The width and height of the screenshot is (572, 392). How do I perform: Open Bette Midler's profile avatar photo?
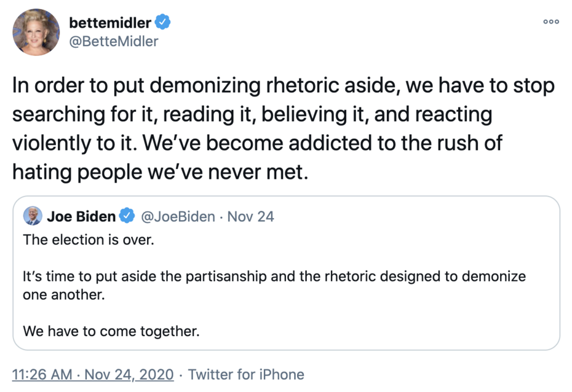click(36, 32)
